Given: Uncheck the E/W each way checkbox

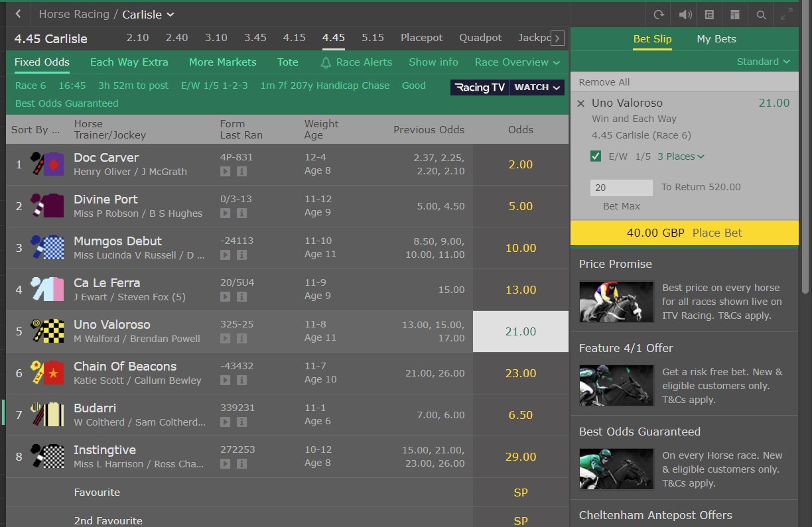Looking at the screenshot, I should (x=596, y=156).
